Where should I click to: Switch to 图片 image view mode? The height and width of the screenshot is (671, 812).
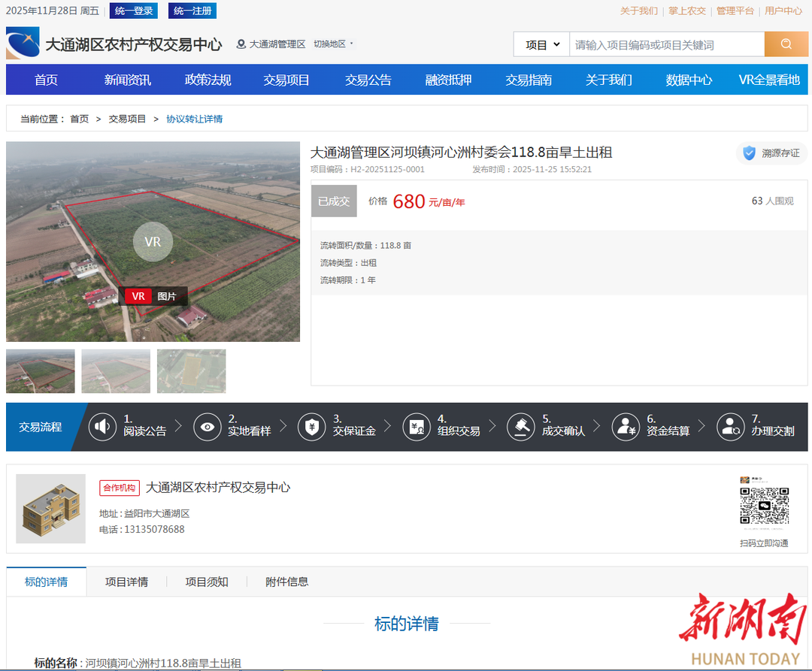[167, 296]
